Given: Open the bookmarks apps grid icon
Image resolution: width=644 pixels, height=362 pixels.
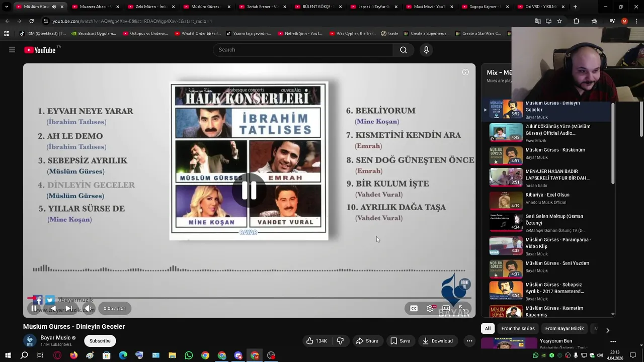Looking at the screenshot, I should click(x=7, y=34).
